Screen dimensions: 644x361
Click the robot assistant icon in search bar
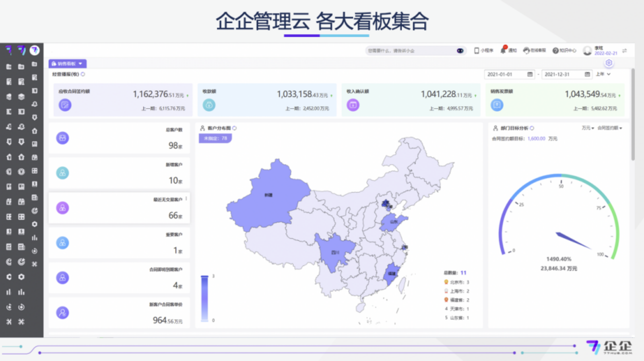[x=460, y=51]
